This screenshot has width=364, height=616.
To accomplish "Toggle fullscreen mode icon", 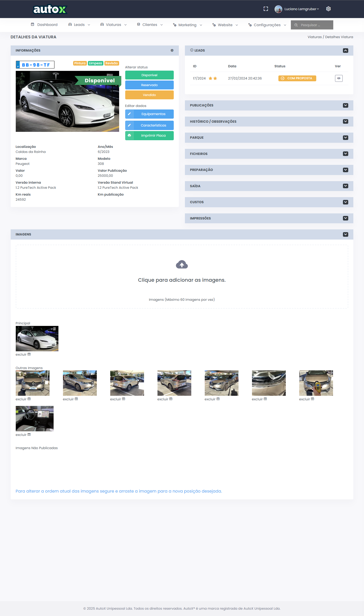I will tap(266, 9).
